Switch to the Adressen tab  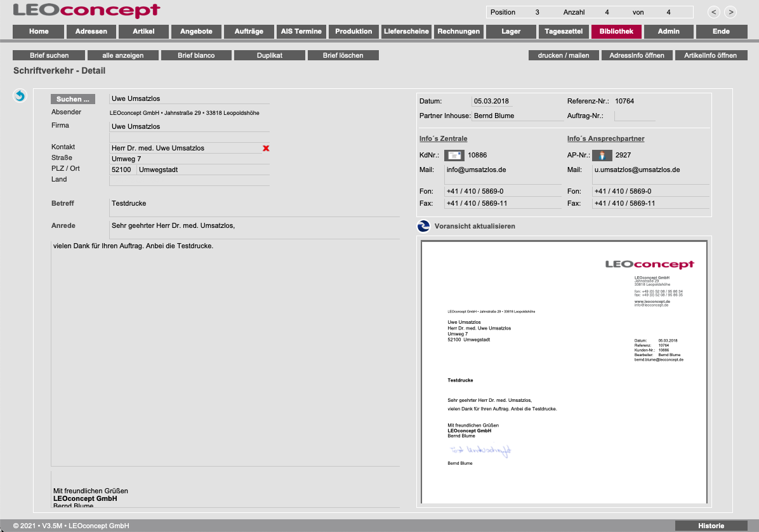[91, 32]
